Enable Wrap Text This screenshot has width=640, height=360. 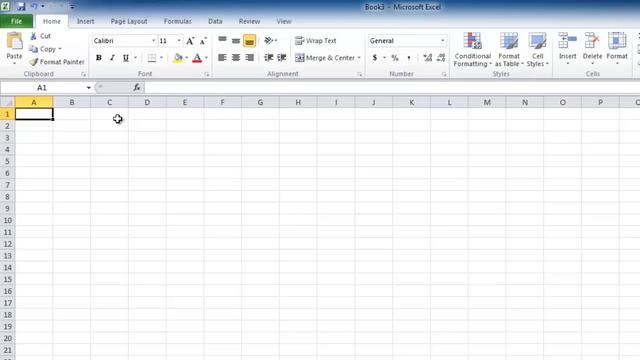coord(316,40)
